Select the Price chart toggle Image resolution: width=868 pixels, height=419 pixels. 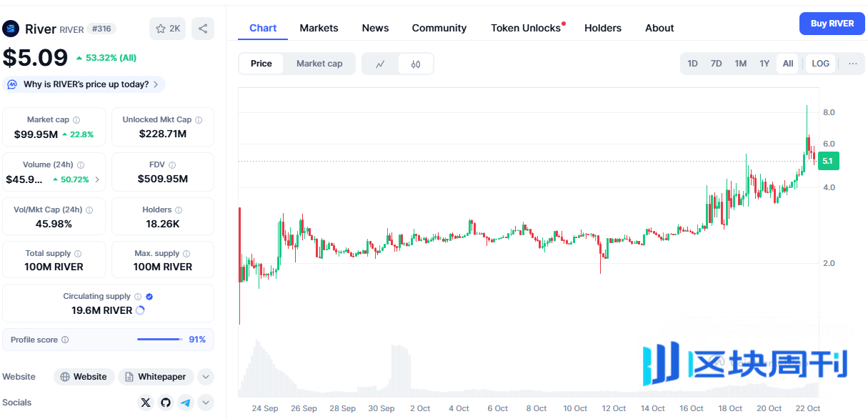[x=261, y=64]
